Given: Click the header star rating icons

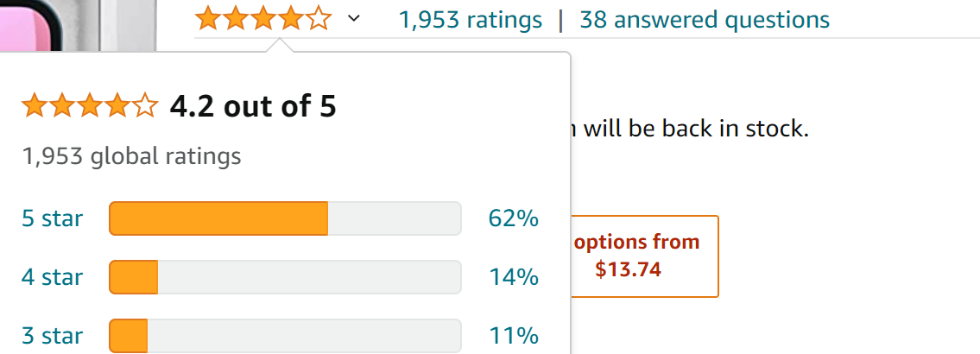Looking at the screenshot, I should tap(263, 18).
